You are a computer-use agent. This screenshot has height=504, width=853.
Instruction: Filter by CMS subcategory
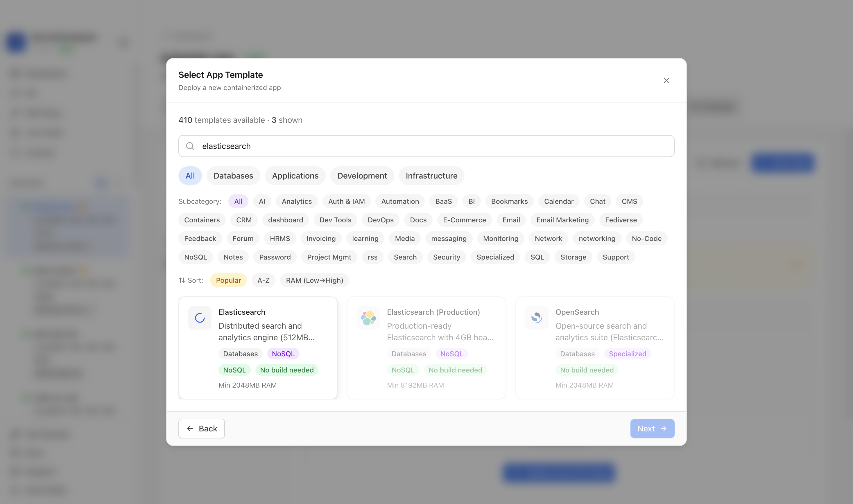click(629, 201)
